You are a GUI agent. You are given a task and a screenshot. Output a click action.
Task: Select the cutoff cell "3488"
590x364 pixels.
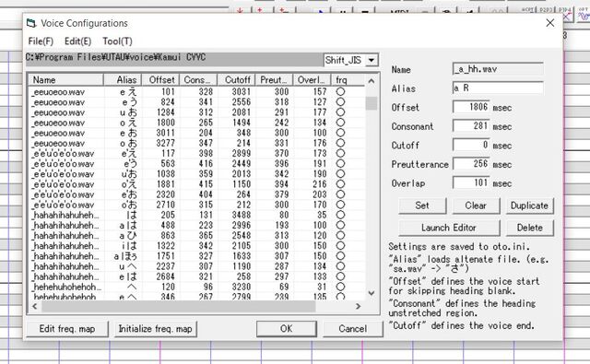(242, 215)
